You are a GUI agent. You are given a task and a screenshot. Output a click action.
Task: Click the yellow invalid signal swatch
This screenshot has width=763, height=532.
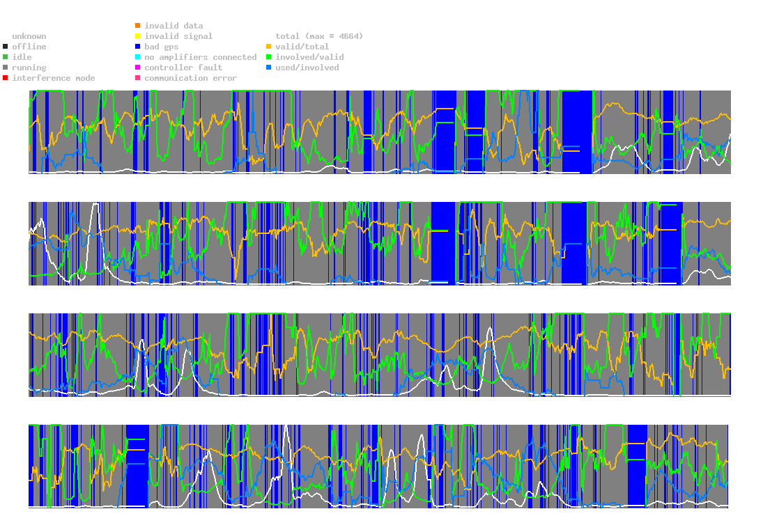click(138, 36)
